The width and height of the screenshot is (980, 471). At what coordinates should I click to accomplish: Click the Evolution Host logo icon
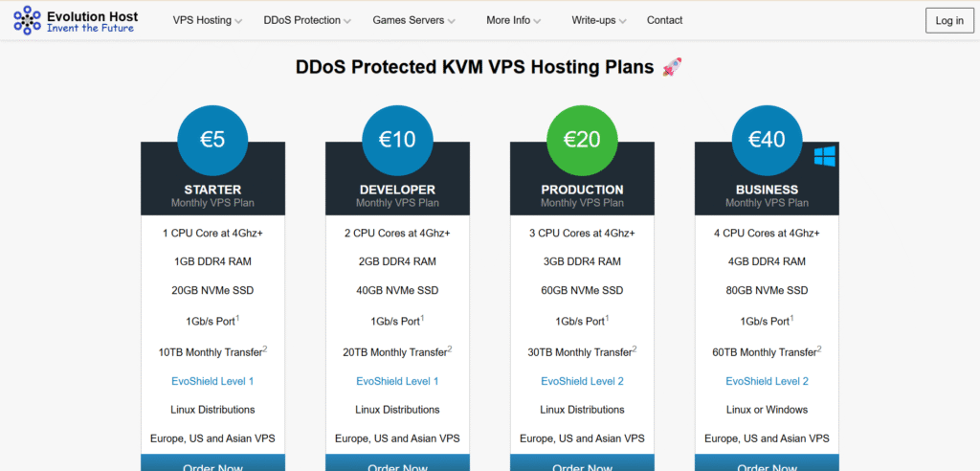[x=27, y=20]
